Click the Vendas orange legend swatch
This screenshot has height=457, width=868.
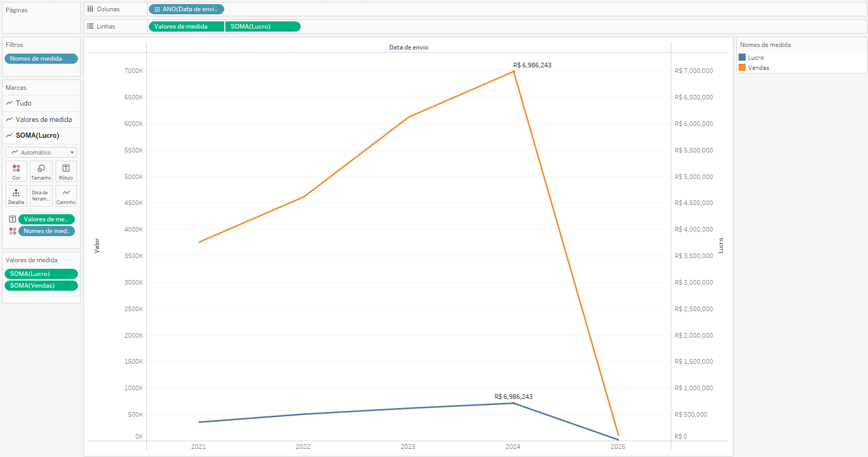pyautogui.click(x=742, y=68)
